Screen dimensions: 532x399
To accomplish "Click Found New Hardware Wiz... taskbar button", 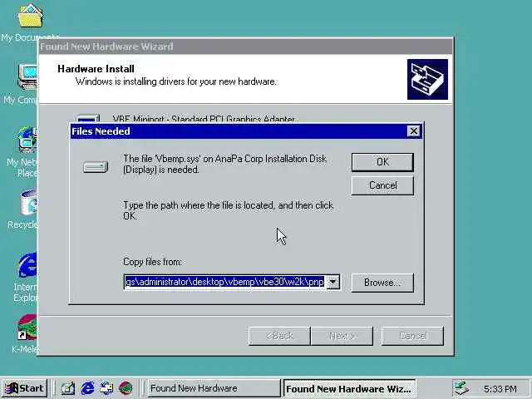I will pos(349,388).
